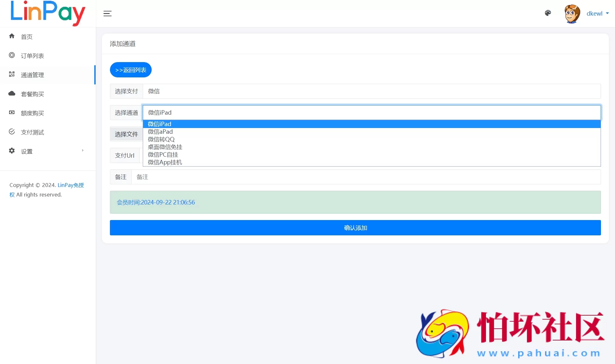The width and height of the screenshot is (615, 364).
Task: Click the QR icon beside 通道管理
Action: click(x=12, y=74)
